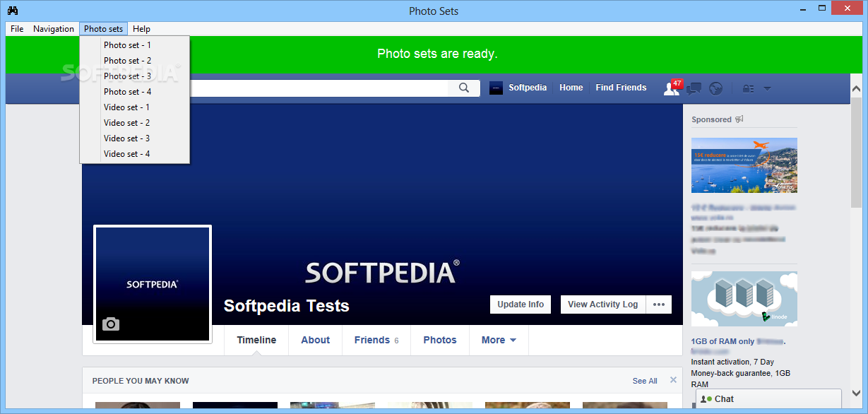Open the three-dots options button
Screen dimensions: 868x414
[659, 304]
